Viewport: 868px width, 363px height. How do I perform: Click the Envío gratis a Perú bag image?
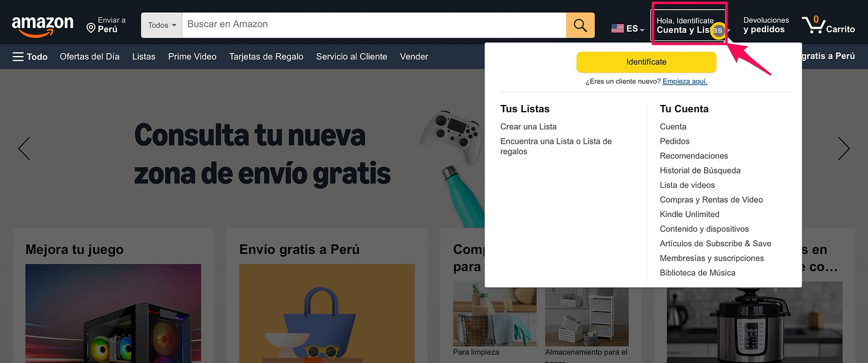327,314
